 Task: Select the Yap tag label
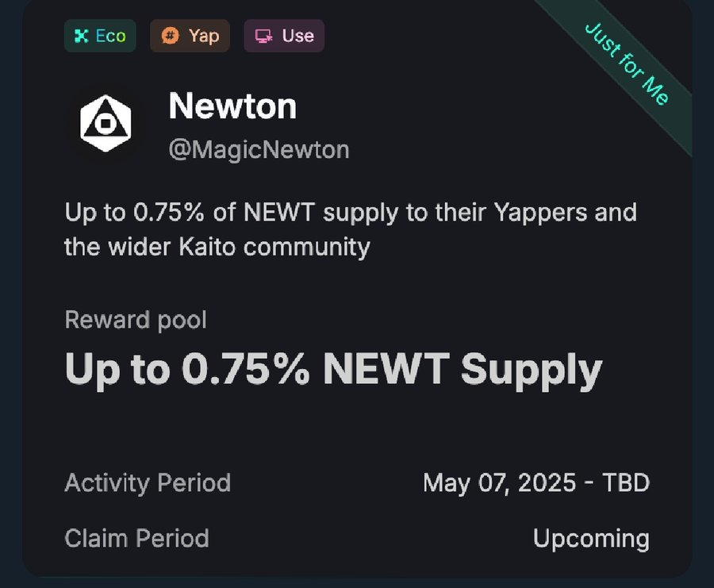204,36
